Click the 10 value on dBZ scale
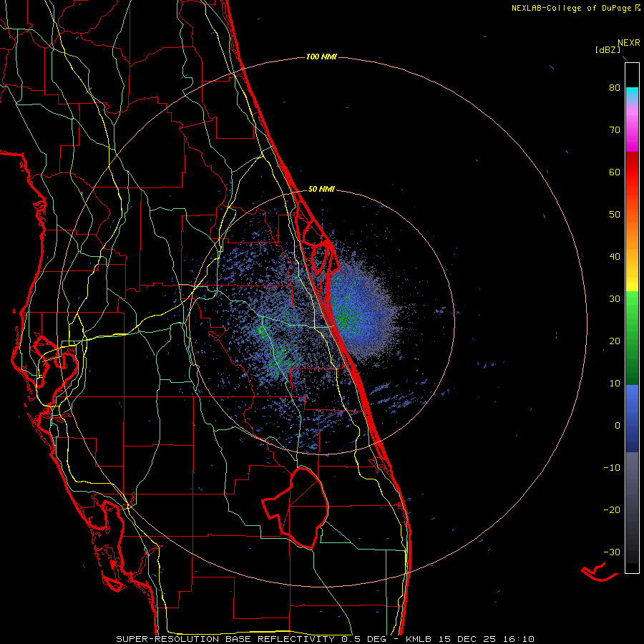The width and height of the screenshot is (644, 644). point(615,384)
